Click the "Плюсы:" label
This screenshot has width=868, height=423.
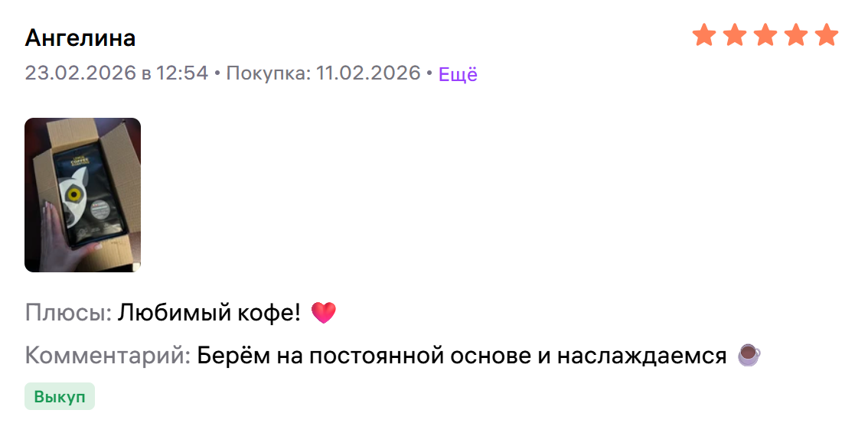69,313
